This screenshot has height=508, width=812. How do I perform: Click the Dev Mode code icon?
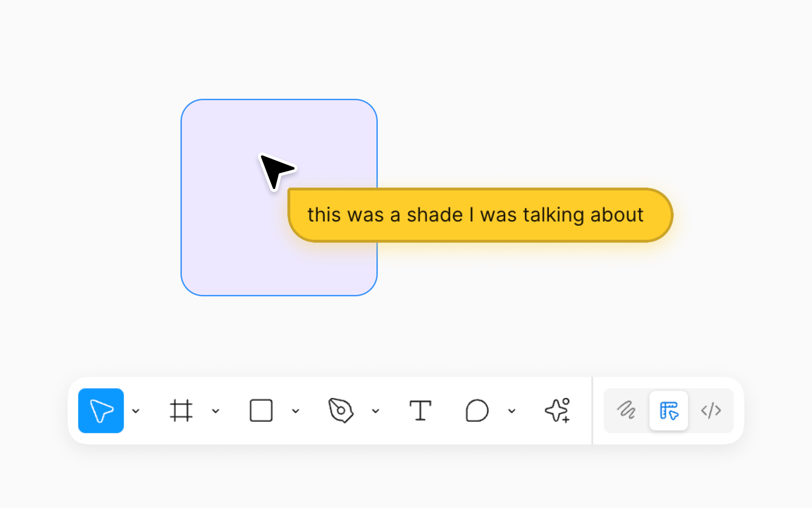(711, 410)
